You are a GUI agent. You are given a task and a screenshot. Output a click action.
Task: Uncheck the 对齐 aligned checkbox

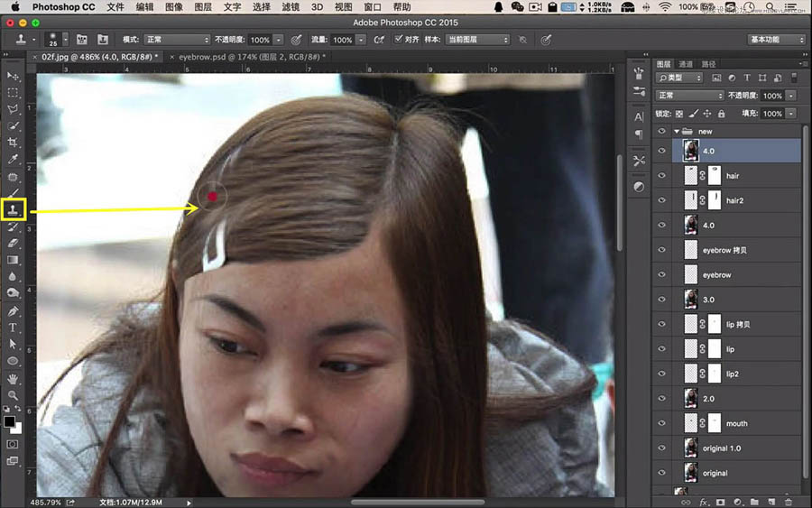click(398, 40)
